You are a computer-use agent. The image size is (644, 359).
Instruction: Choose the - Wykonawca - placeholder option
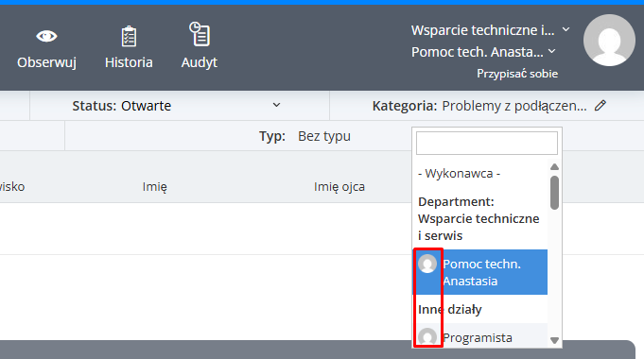(x=459, y=174)
